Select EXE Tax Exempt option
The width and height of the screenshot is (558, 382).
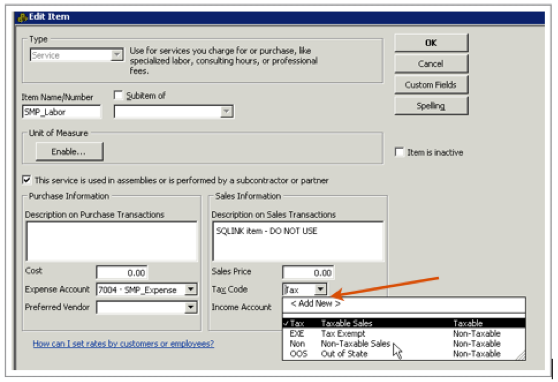point(404,334)
